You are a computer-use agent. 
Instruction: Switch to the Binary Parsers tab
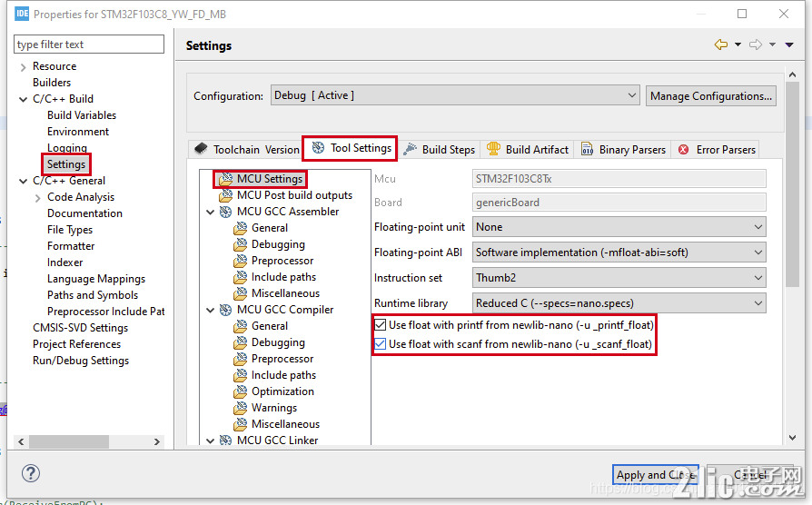pos(623,149)
